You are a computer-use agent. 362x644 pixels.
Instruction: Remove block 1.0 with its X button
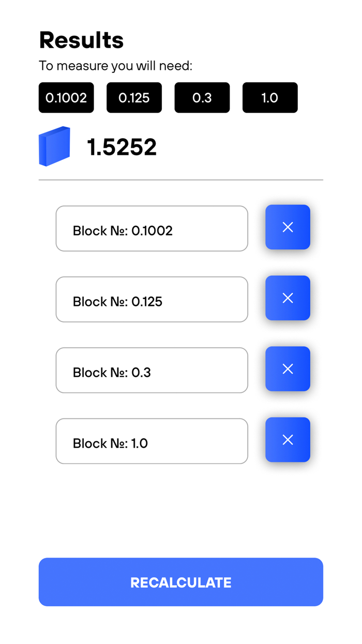[x=288, y=440]
